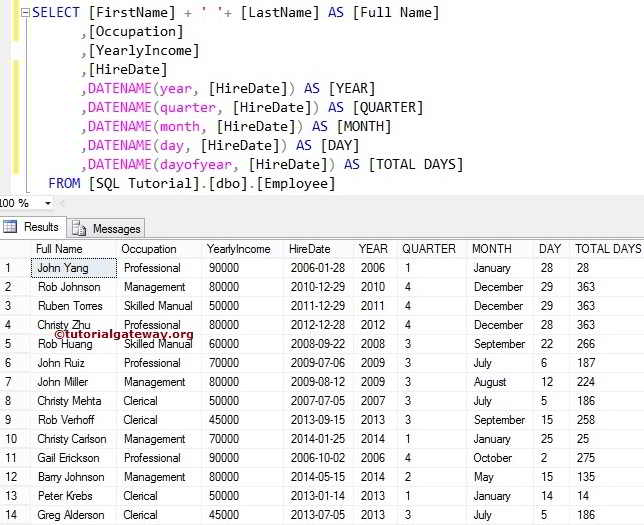Click the 2014-05-15 HireDate cell
Viewport: 644px width, 525px height.
318,477
